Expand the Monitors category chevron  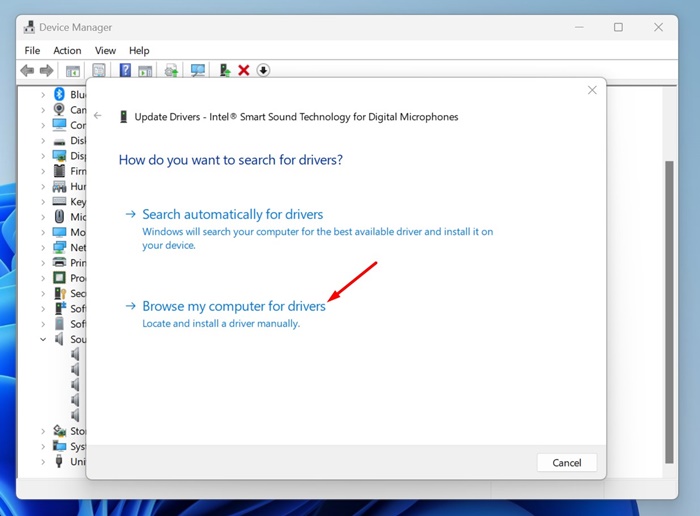click(x=43, y=232)
